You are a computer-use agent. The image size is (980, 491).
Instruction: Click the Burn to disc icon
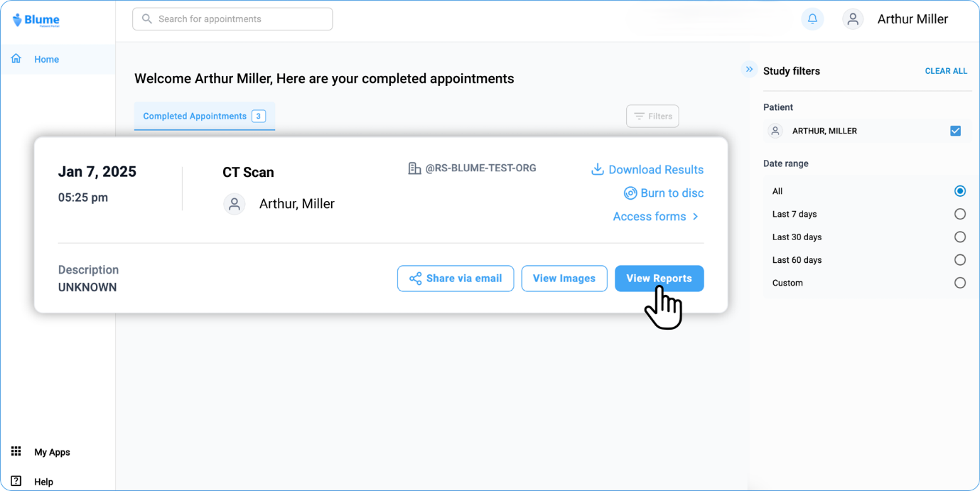coord(630,193)
